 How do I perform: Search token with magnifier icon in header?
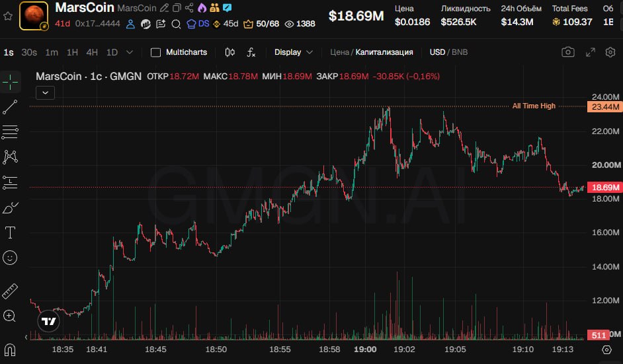pyautogui.click(x=176, y=24)
